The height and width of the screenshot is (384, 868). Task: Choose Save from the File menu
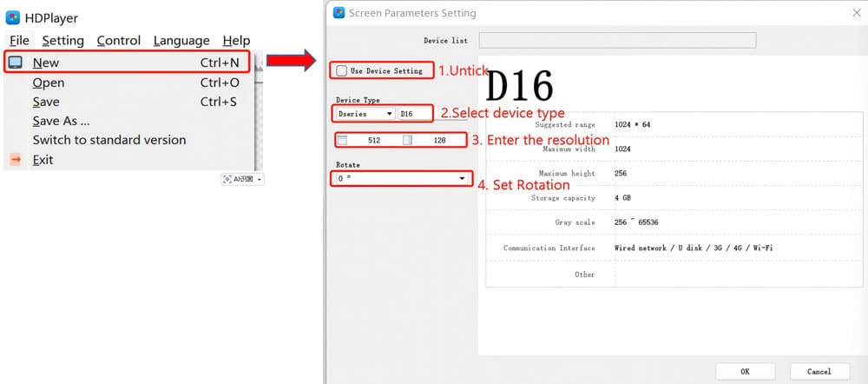tap(128, 102)
